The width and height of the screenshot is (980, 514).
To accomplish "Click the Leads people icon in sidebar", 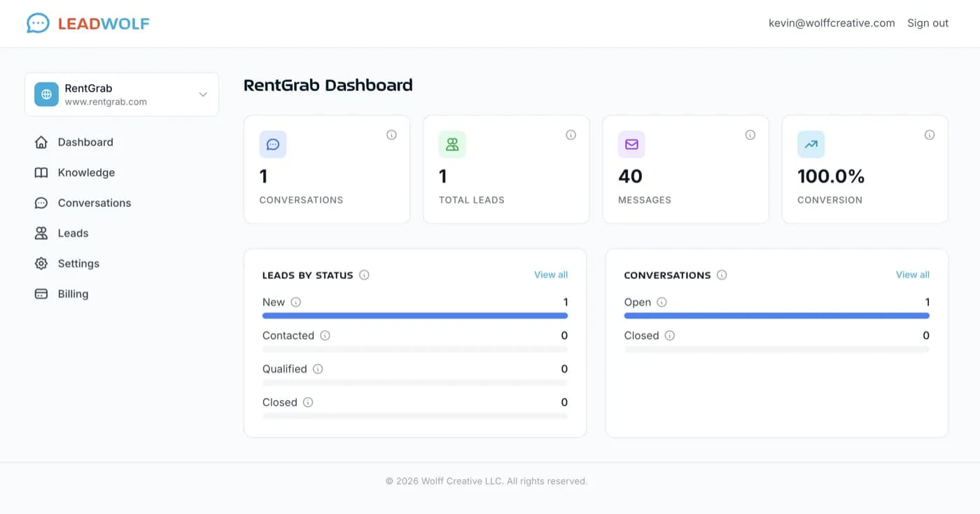I will (41, 234).
